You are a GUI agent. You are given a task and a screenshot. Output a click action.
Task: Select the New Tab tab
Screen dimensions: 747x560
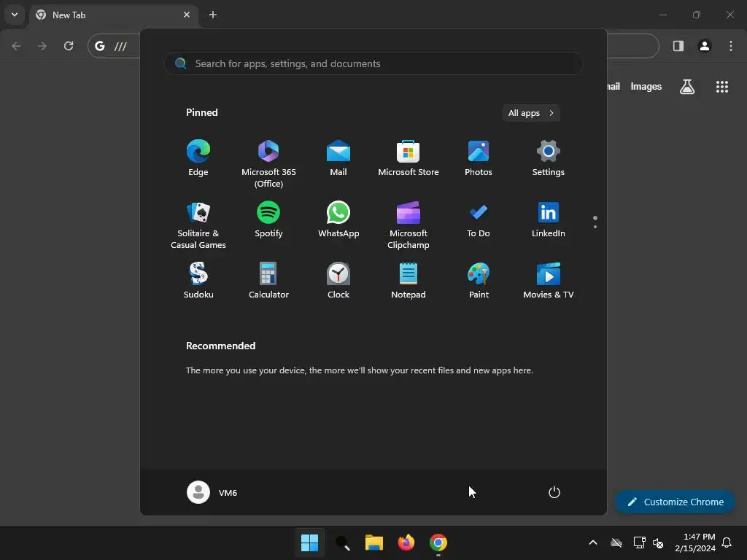(x=113, y=15)
